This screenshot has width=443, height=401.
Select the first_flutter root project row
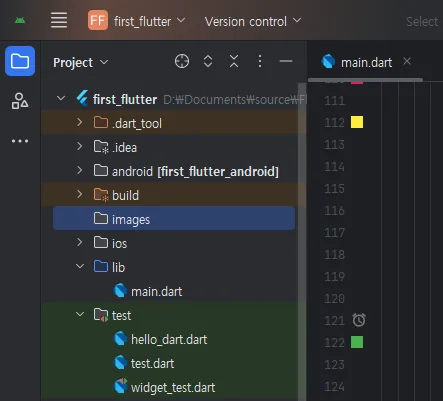point(174,99)
